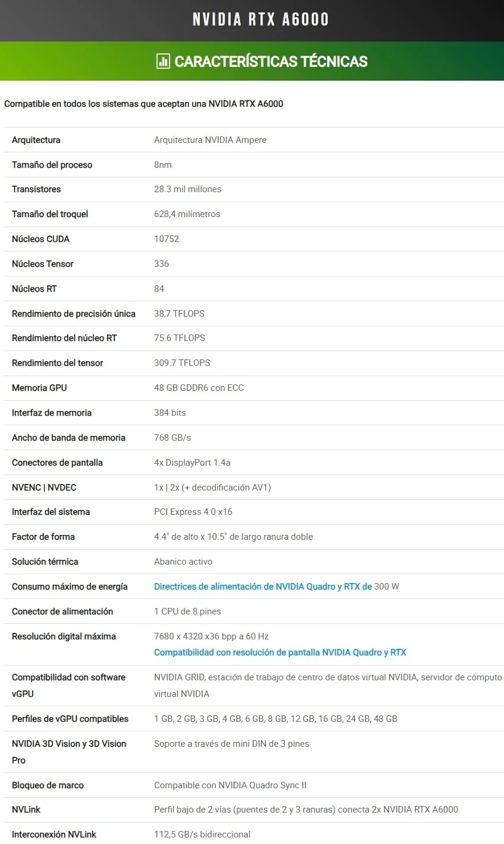Select the Bloqueo de marco row label
504x844 pixels.
48,785
